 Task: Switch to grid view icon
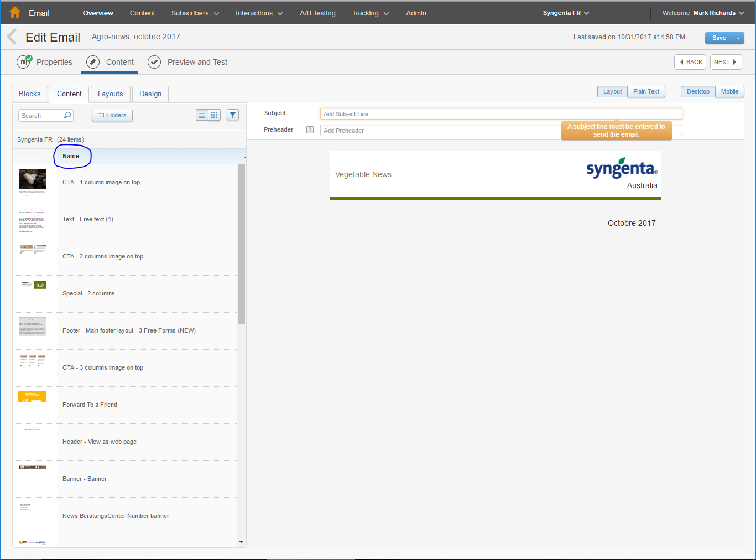(215, 115)
